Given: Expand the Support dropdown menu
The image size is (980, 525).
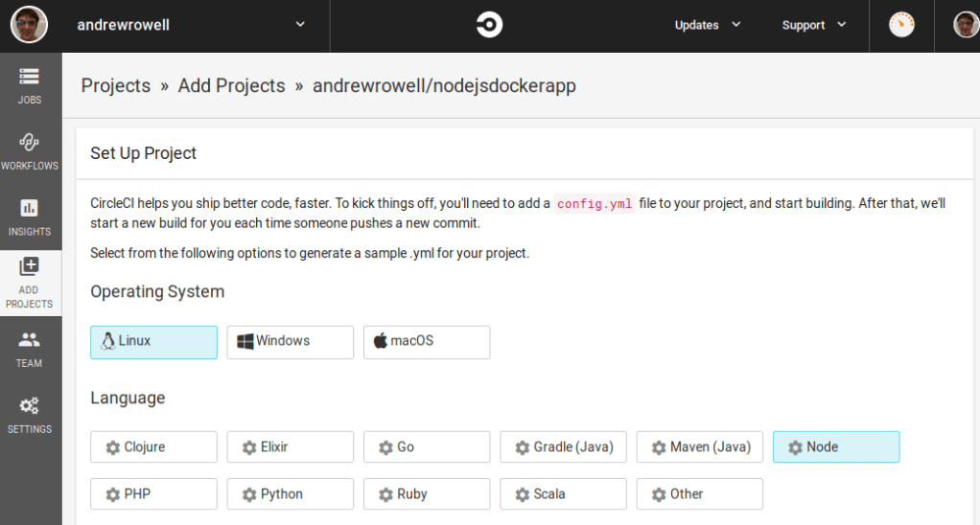Looking at the screenshot, I should 813,25.
